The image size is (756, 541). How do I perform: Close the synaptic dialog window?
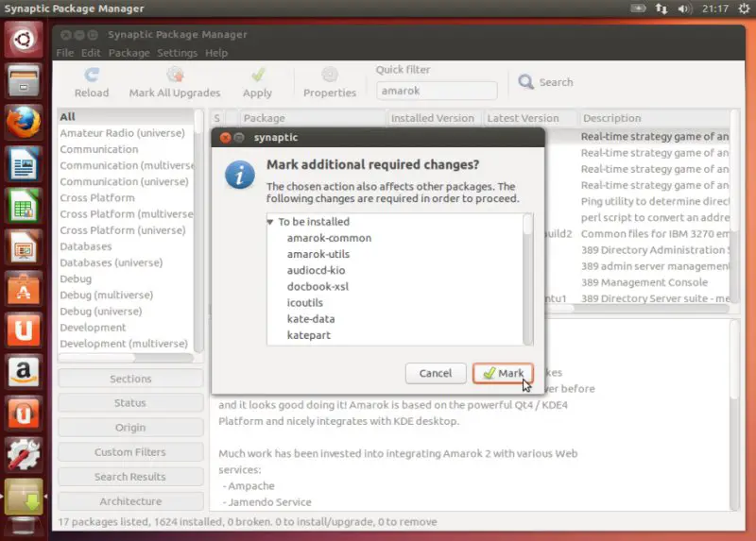(225, 138)
